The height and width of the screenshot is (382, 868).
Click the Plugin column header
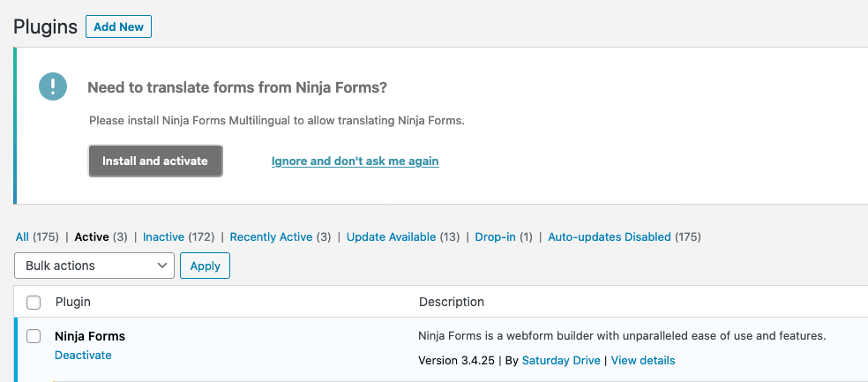click(73, 302)
